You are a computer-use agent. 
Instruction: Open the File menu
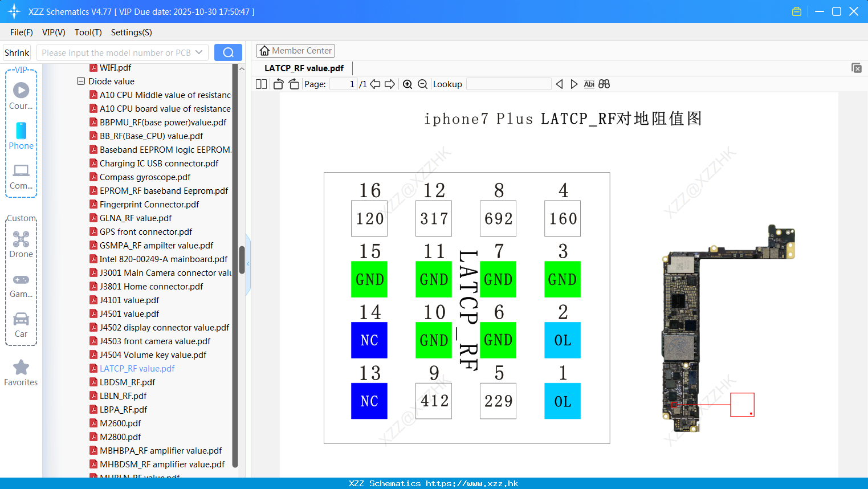click(x=21, y=32)
